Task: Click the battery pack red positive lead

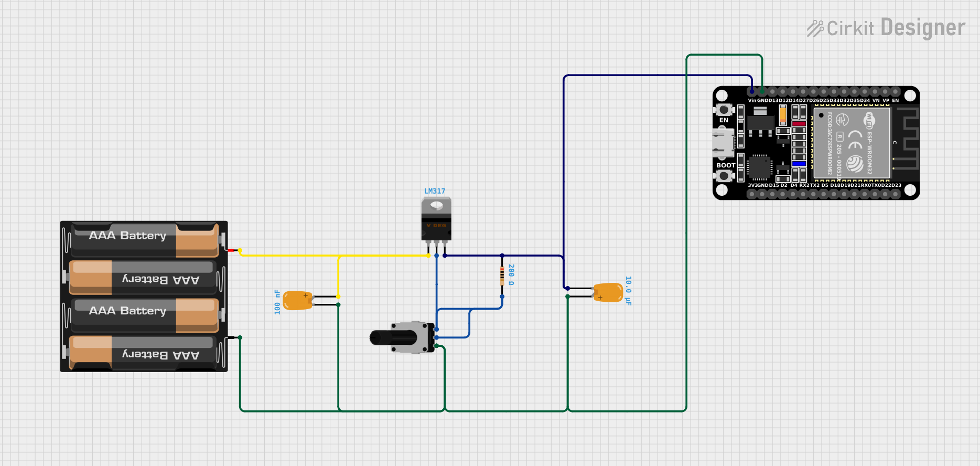Action: (232, 250)
